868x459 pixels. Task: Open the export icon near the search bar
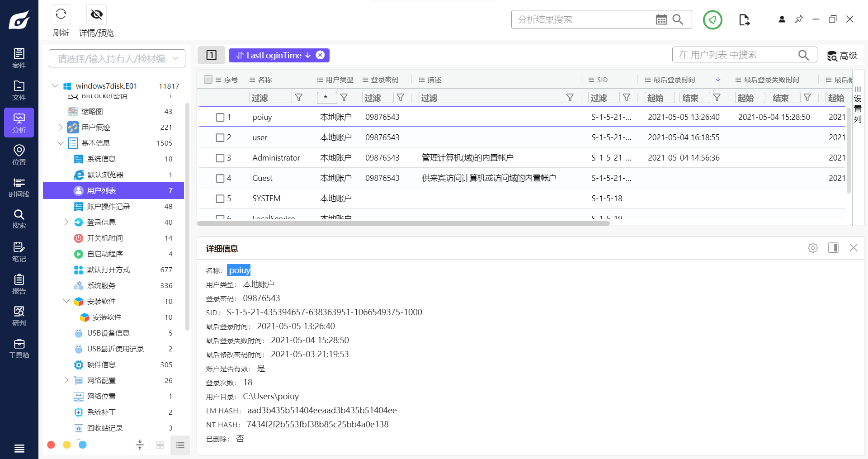[744, 19]
